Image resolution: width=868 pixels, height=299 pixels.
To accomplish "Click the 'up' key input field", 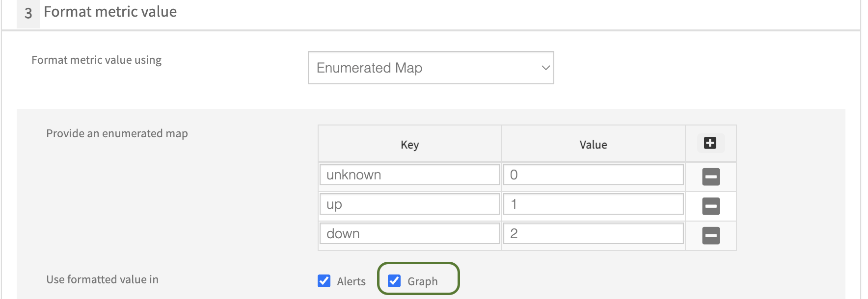I will 409,204.
